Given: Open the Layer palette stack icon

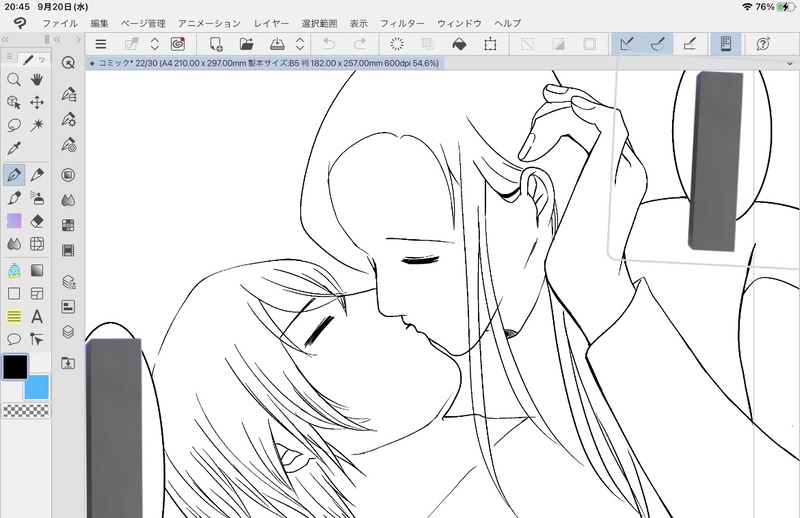Looking at the screenshot, I should (68, 332).
